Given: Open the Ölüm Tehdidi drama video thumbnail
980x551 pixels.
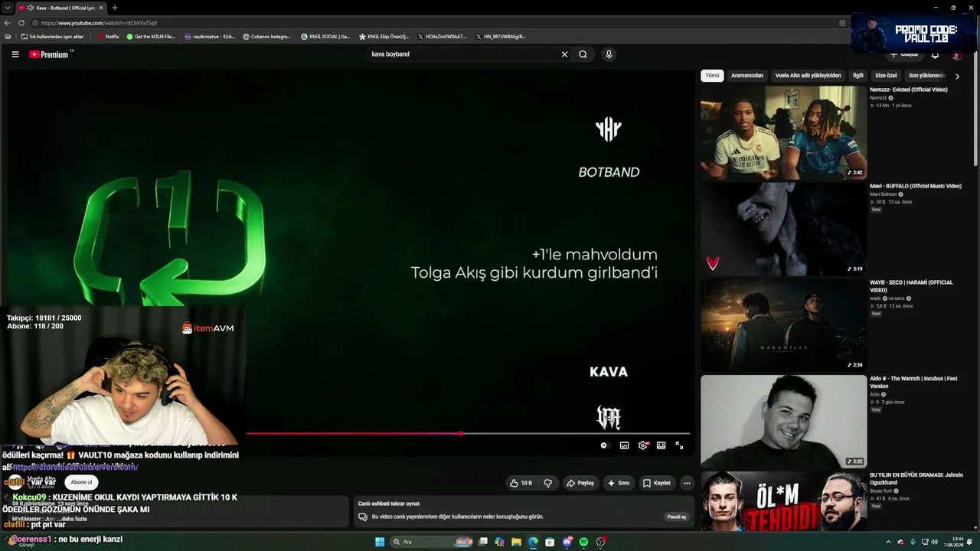Looking at the screenshot, I should tap(783, 501).
